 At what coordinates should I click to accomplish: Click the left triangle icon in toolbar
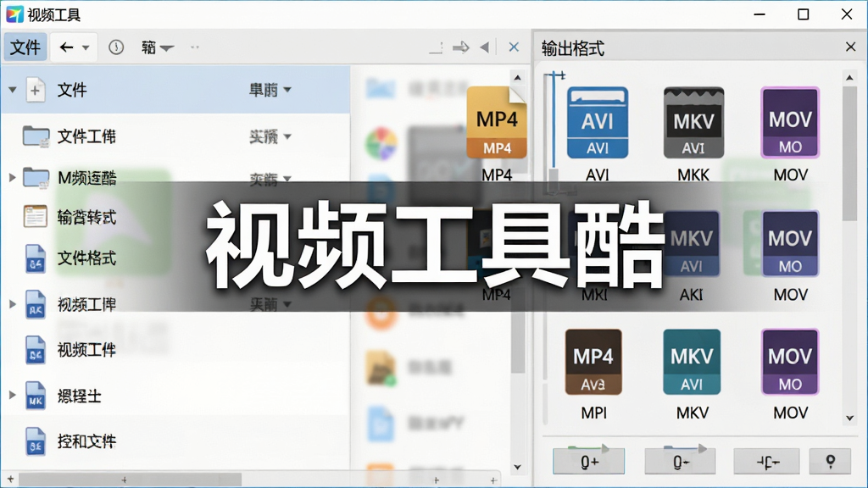pyautogui.click(x=484, y=47)
